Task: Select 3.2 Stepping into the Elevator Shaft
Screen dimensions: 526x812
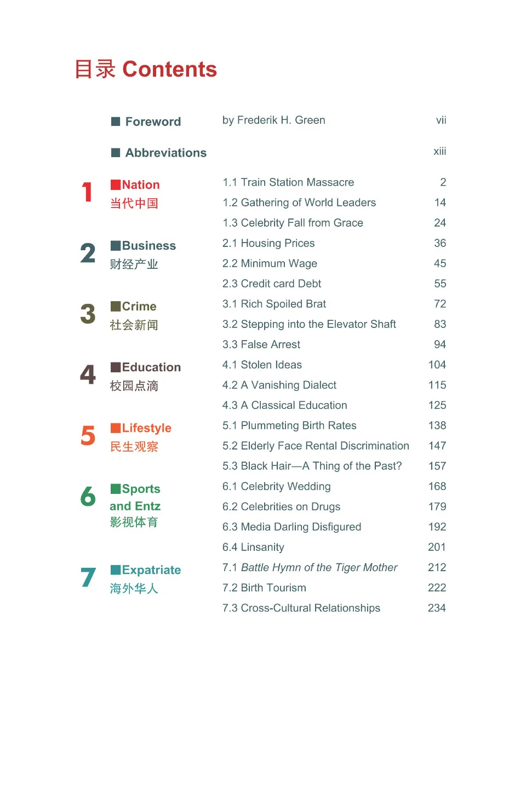Action: (309, 324)
